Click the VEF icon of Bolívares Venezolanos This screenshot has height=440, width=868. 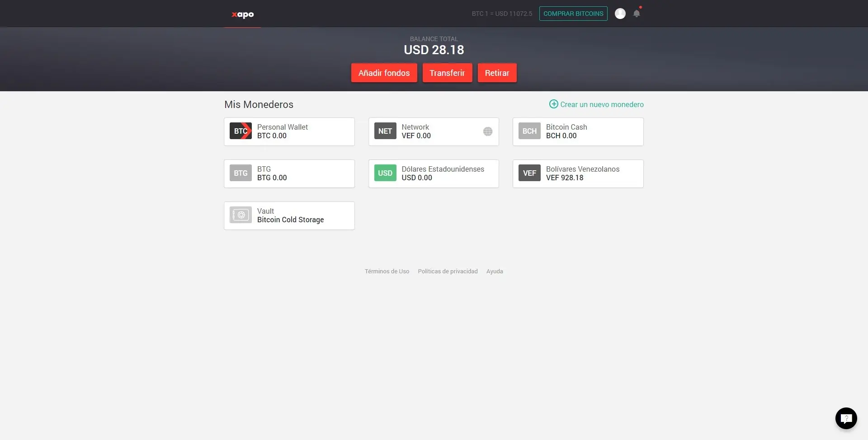point(529,173)
